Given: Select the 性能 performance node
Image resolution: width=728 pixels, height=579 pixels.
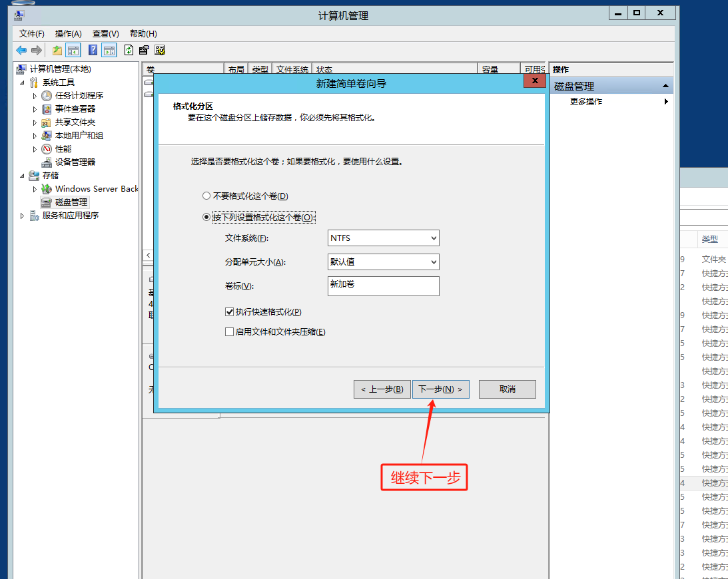Looking at the screenshot, I should (x=63, y=148).
